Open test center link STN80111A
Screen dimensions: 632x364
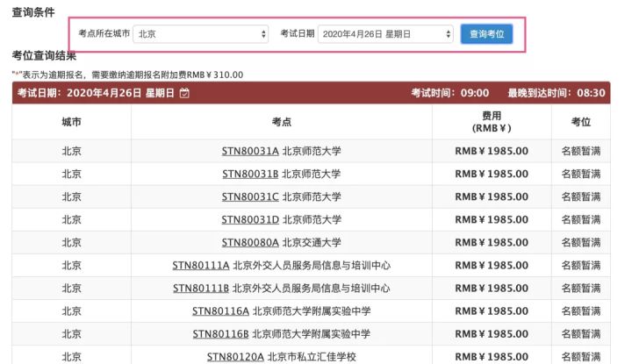(x=201, y=266)
